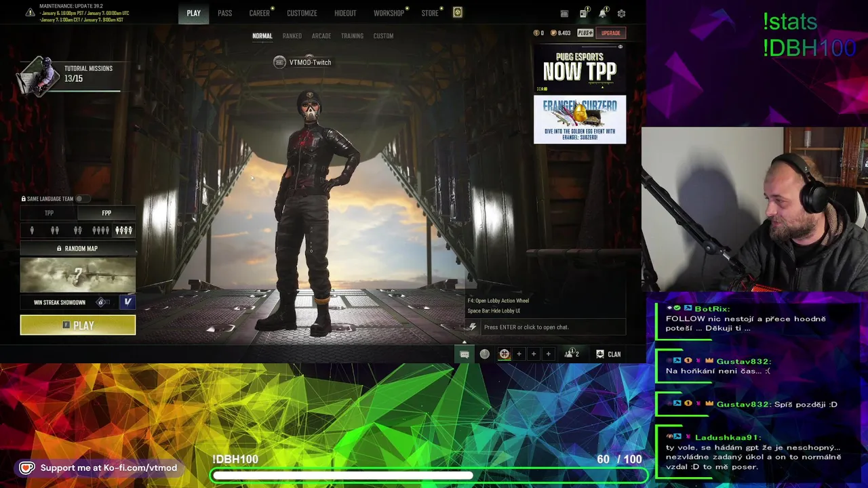
Task: Click the blue V icon beside Win Streak Showdown
Action: pyautogui.click(x=127, y=302)
